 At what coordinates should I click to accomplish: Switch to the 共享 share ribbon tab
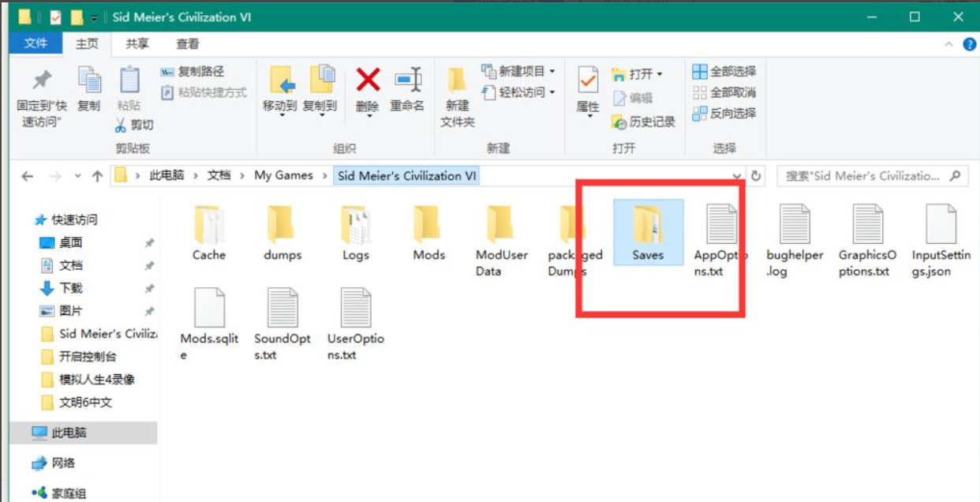(137, 44)
